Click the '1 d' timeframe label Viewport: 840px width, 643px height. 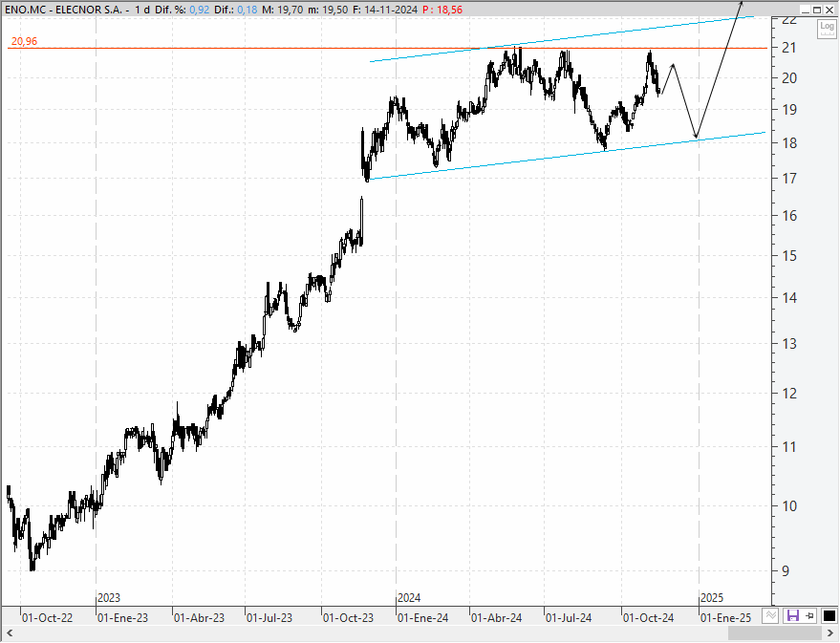pyautogui.click(x=142, y=10)
